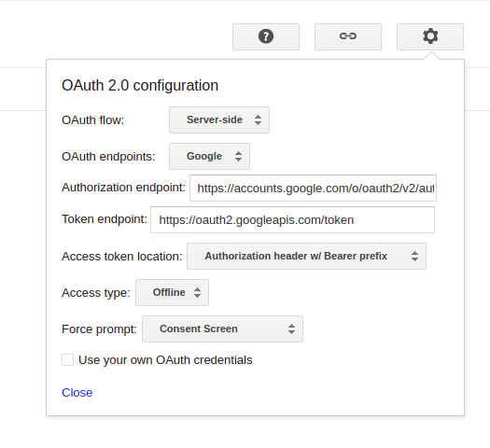
Task: Close the OAuth configuration panel link
Action: pos(77,393)
